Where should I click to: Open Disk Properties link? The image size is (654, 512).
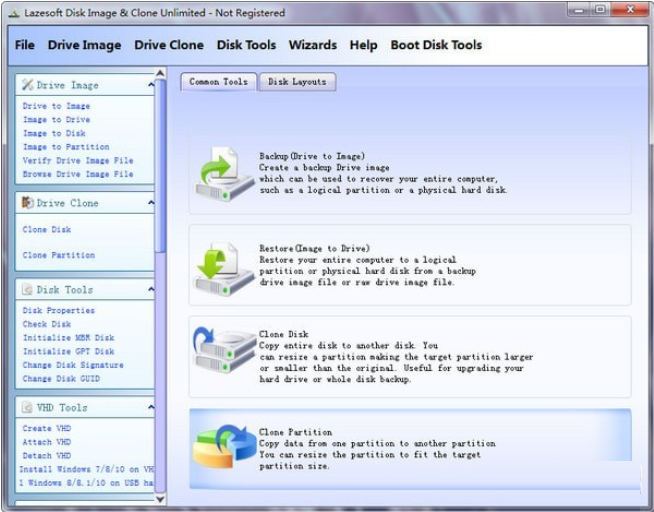point(59,311)
